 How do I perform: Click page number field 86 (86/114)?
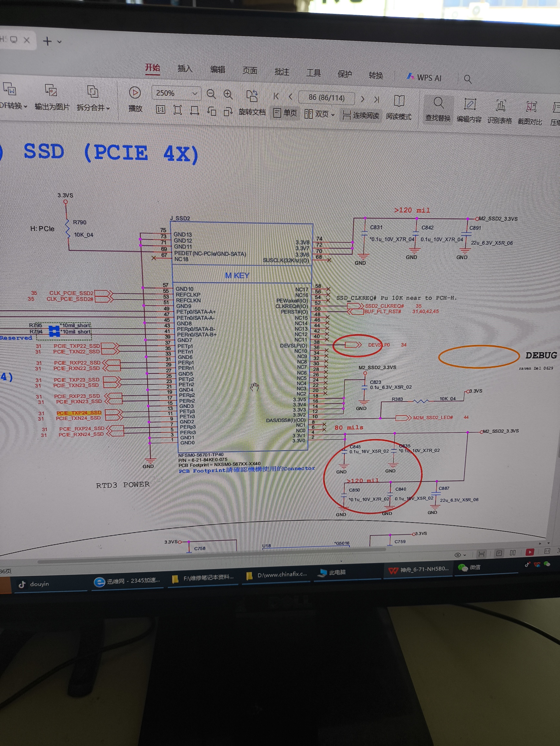[x=327, y=98]
